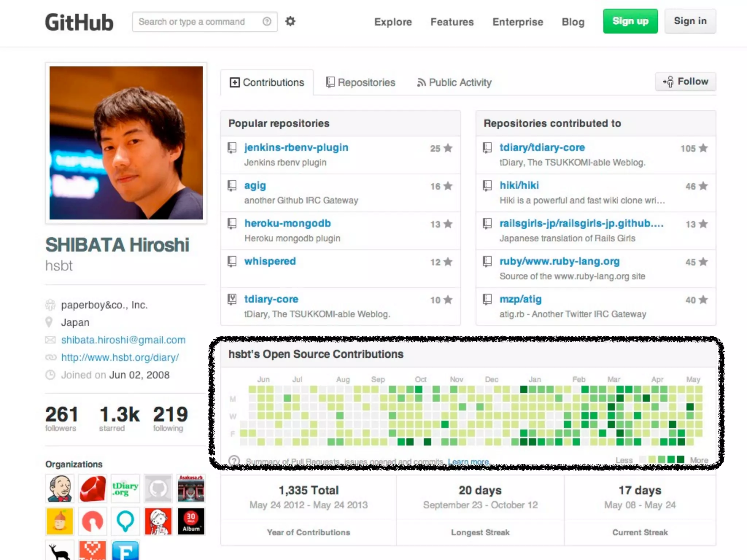Click the help icon under contributions graph
This screenshot has width=747, height=560.
point(234,460)
